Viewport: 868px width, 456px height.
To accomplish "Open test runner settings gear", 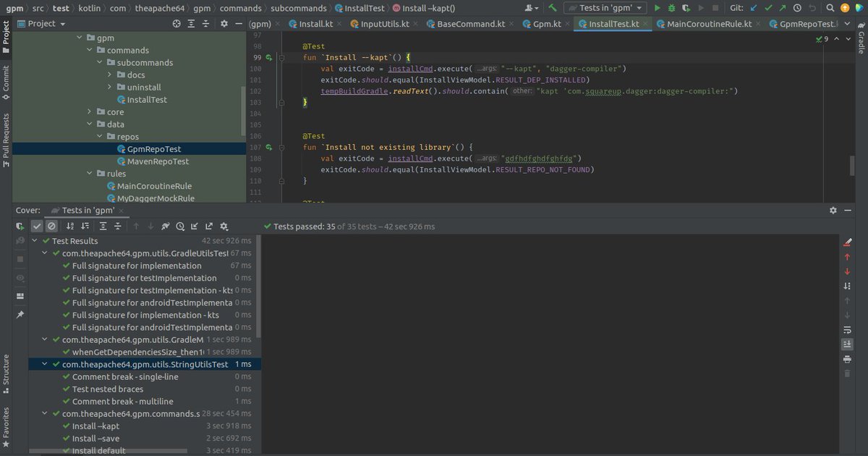I will click(x=224, y=227).
